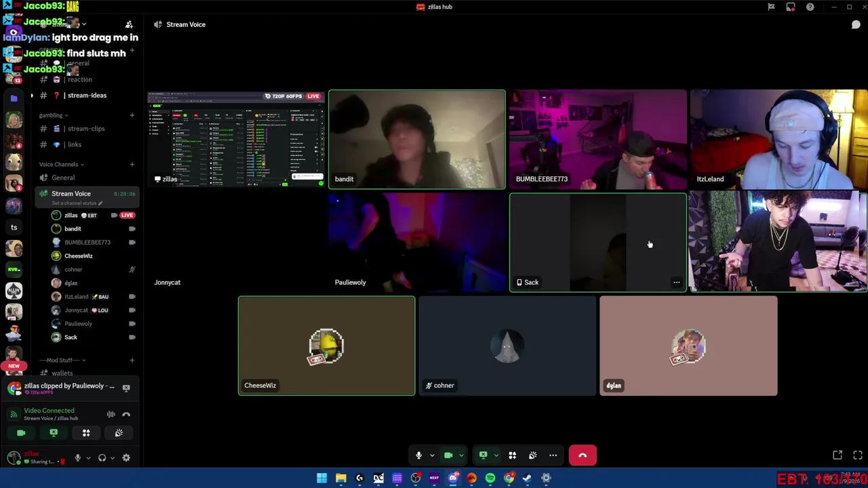The image size is (868, 488).
Task: Open input device arrow beside user mic
Action: point(87,458)
